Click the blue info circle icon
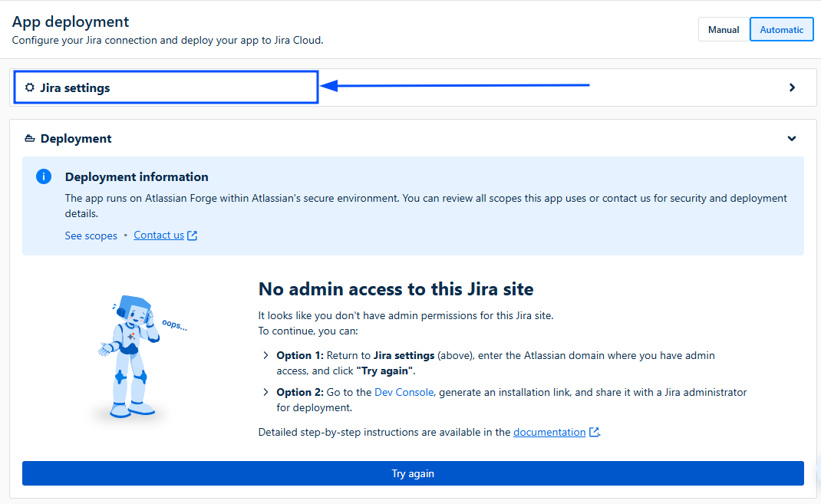 coord(44,177)
